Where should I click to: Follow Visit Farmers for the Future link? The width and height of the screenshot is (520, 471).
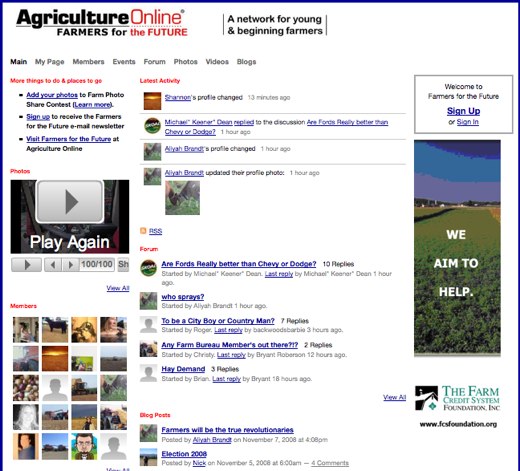tap(69, 139)
